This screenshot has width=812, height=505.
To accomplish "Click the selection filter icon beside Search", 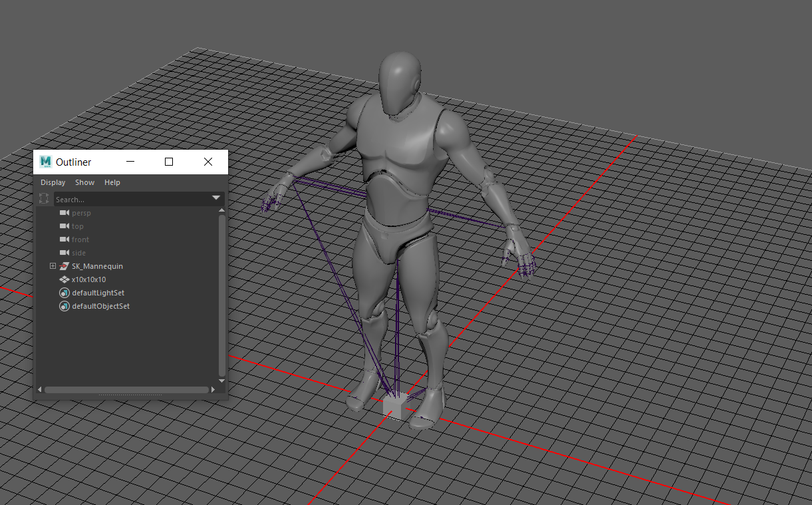I will [44, 198].
